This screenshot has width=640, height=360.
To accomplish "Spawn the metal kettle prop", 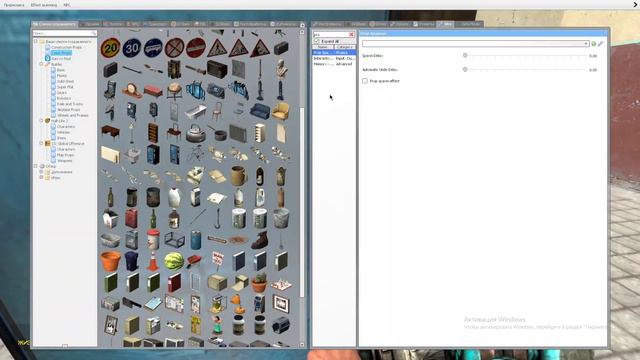I will (x=196, y=133).
